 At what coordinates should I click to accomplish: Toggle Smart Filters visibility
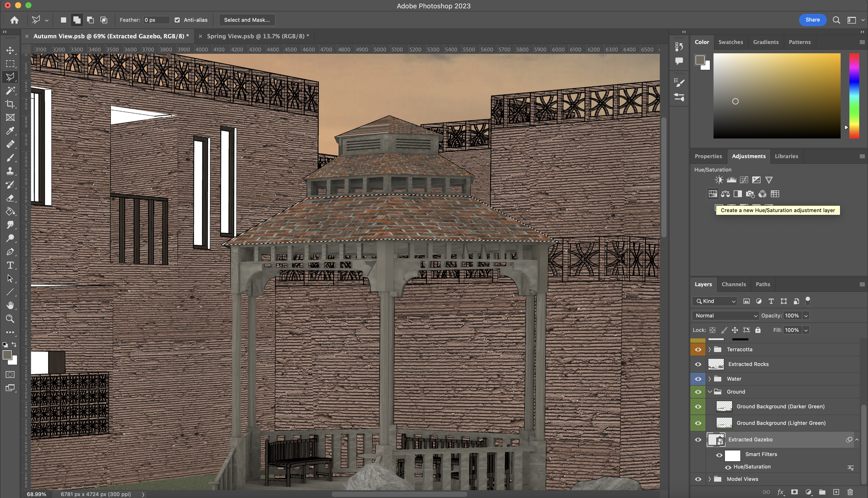pyautogui.click(x=719, y=455)
